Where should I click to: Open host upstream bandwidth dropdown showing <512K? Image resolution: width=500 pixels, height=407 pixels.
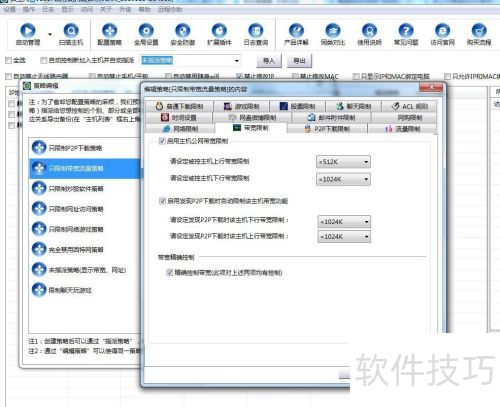[x=343, y=162]
